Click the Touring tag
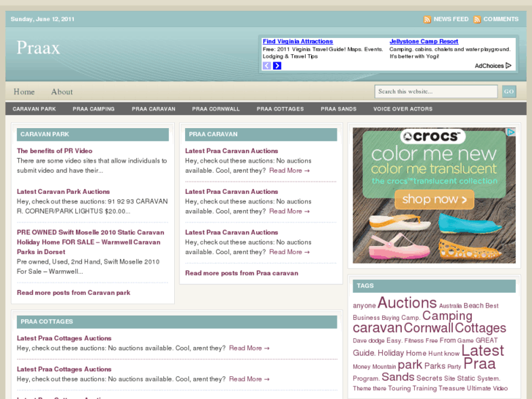 pyautogui.click(x=400, y=389)
